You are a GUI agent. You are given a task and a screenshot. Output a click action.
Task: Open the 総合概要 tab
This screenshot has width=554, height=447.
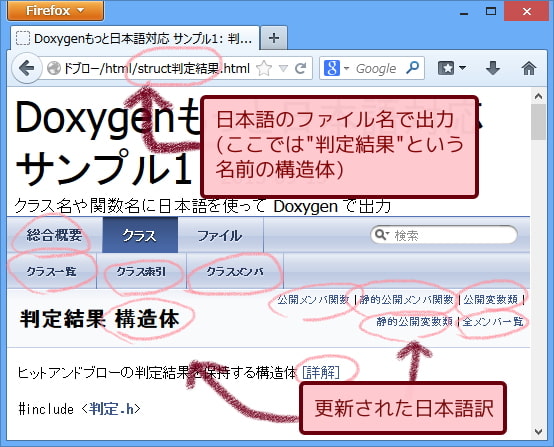click(x=54, y=235)
